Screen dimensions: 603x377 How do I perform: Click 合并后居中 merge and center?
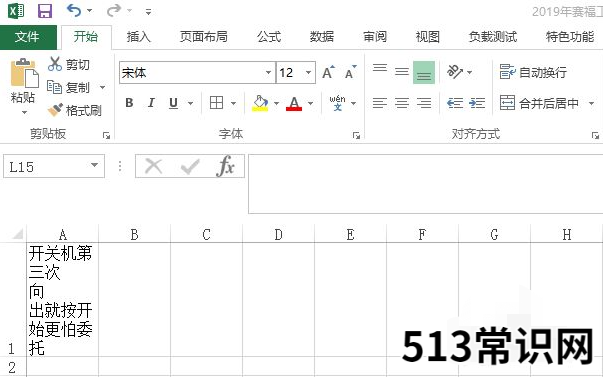(539, 103)
